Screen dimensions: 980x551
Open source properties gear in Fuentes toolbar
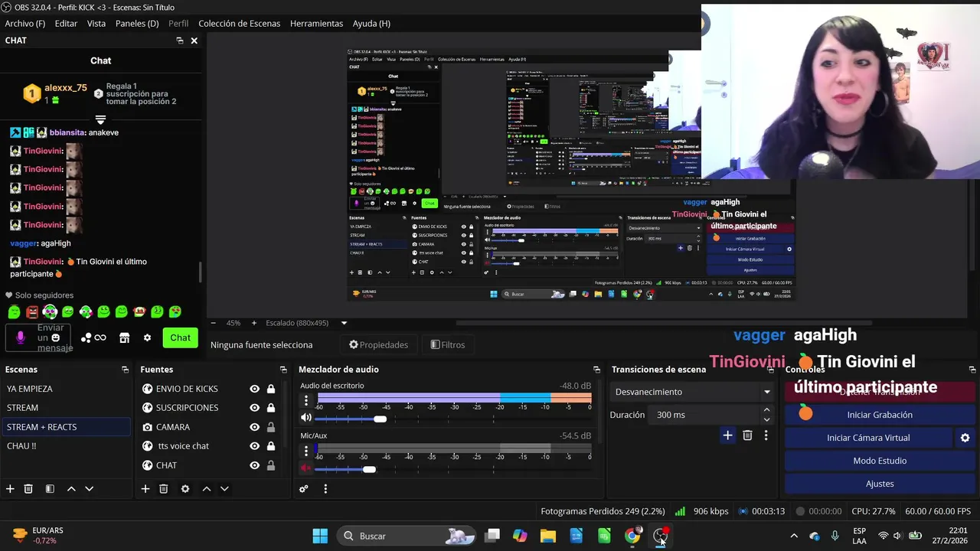(x=185, y=489)
